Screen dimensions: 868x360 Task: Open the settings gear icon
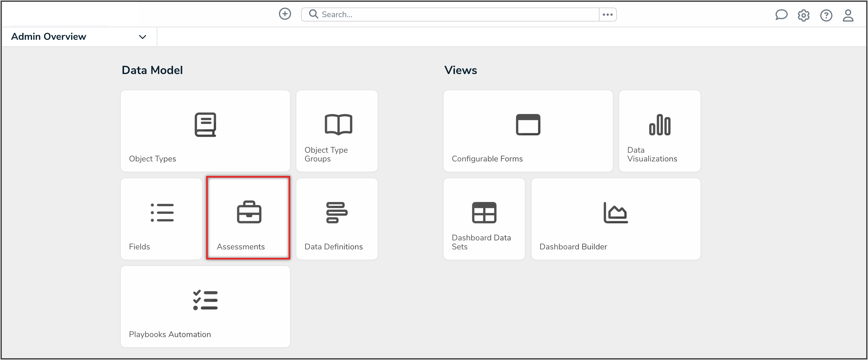803,15
